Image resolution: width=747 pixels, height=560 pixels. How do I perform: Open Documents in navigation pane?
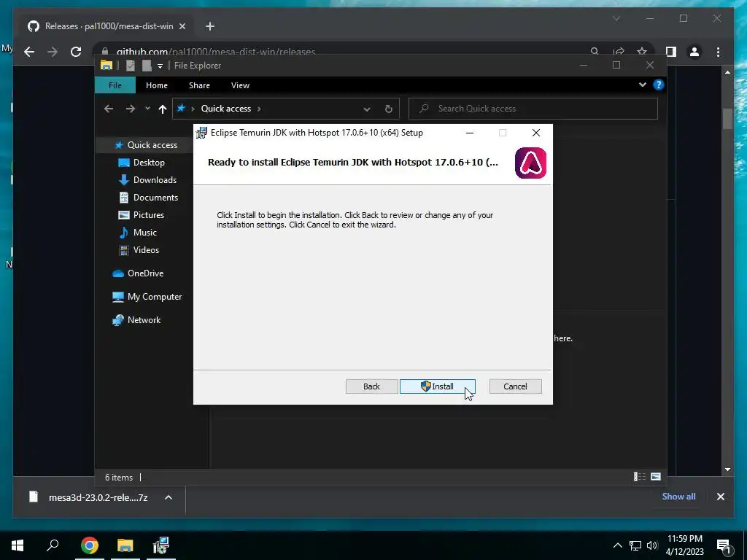[x=155, y=197]
